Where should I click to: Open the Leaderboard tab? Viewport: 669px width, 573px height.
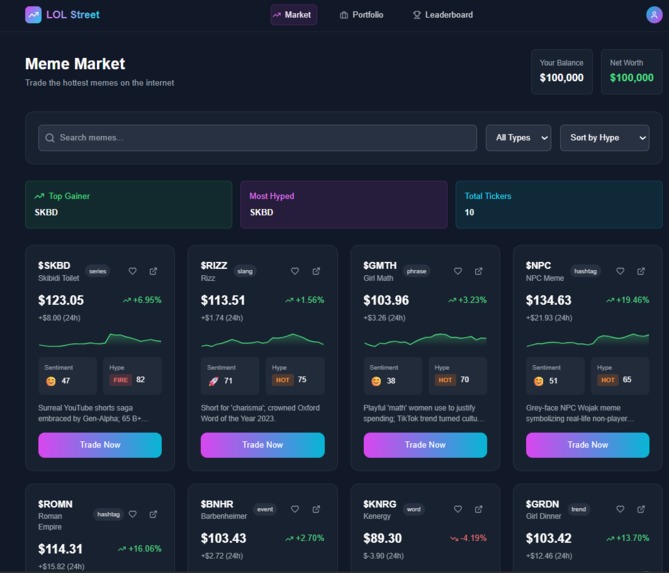click(x=443, y=15)
